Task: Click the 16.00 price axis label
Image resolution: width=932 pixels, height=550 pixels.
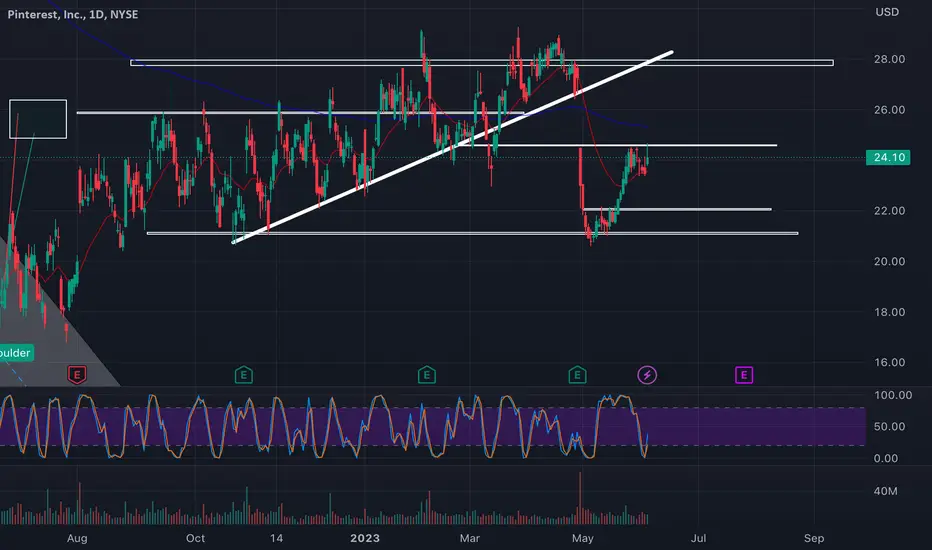Action: point(889,362)
